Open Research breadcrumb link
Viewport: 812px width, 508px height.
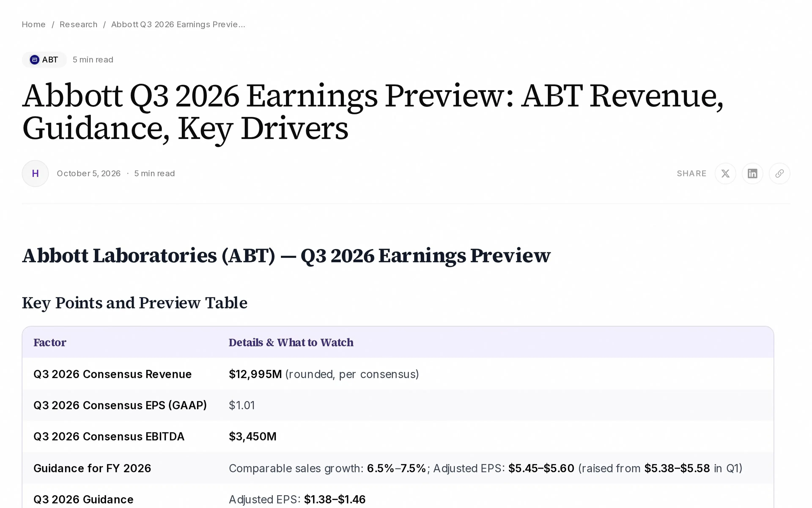78,25
